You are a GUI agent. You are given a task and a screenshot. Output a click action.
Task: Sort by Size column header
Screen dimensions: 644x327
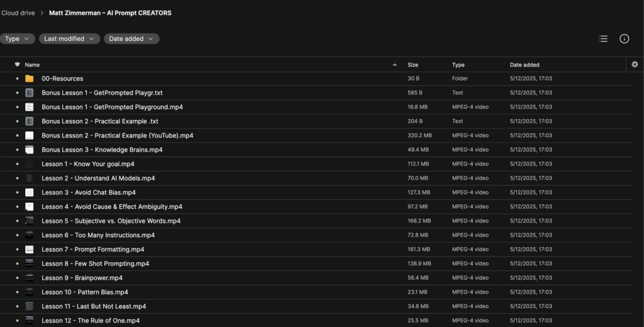click(413, 65)
